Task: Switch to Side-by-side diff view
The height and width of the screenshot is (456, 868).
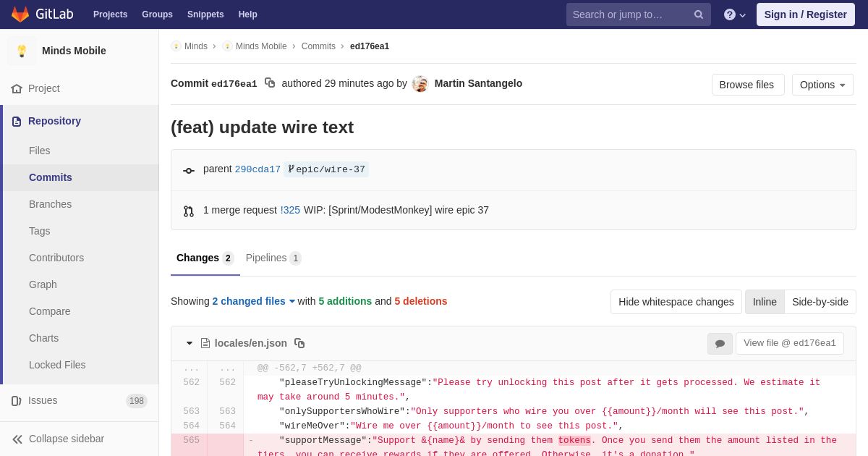Action: (820, 302)
